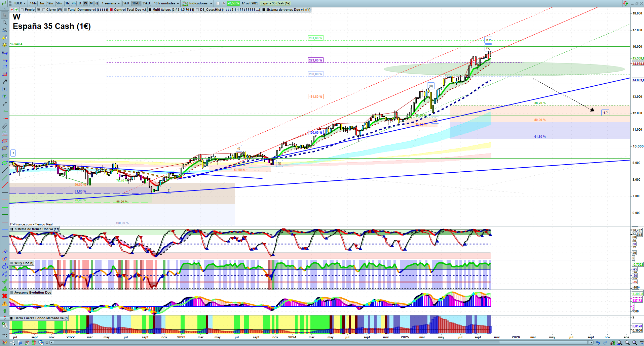The image size is (644, 346).
Task: Click the red X delete icon
Action: (x=5, y=296)
